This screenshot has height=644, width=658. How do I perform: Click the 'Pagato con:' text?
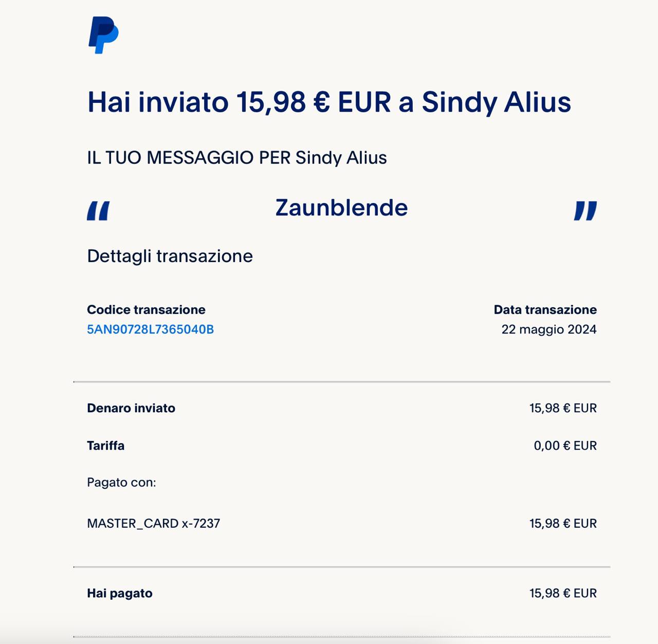[x=121, y=483]
